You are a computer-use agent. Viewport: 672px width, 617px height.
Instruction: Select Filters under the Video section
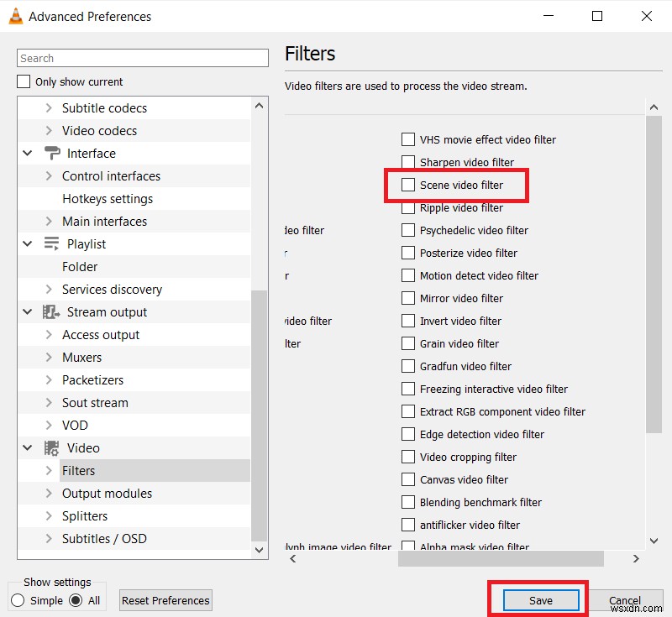tap(78, 470)
